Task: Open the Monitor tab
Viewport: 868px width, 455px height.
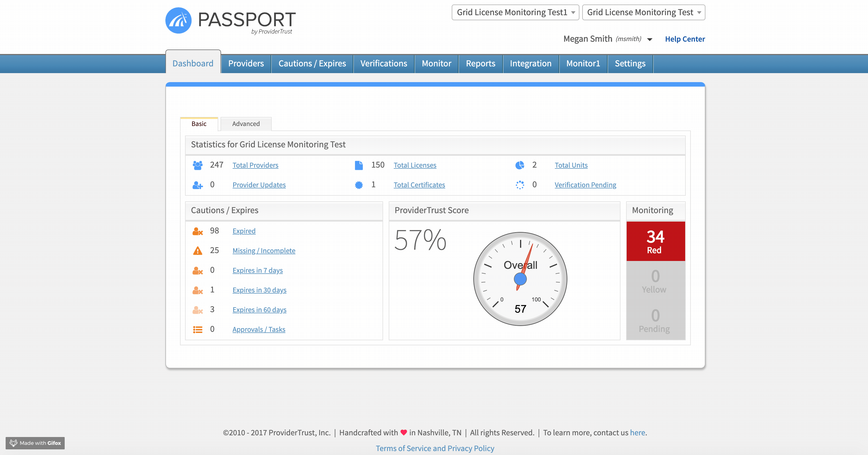Action: 436,63
